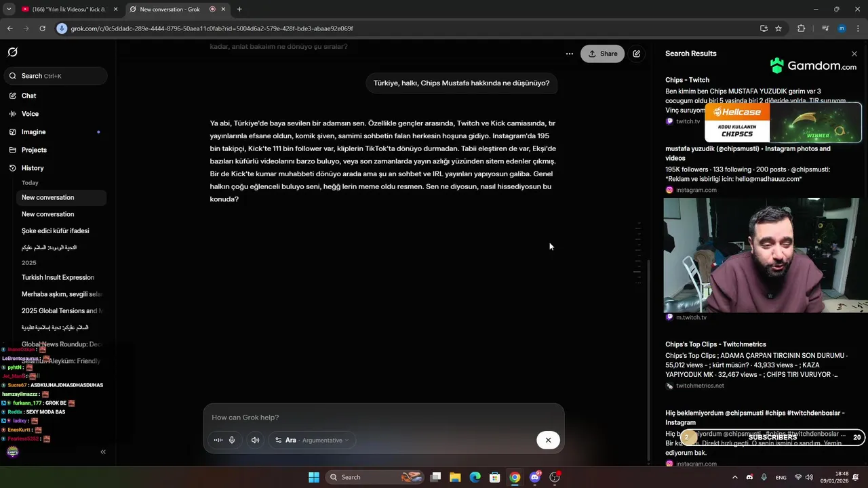This screenshot has width=868, height=488.
Task: Close the Search Results panel
Action: (854, 54)
